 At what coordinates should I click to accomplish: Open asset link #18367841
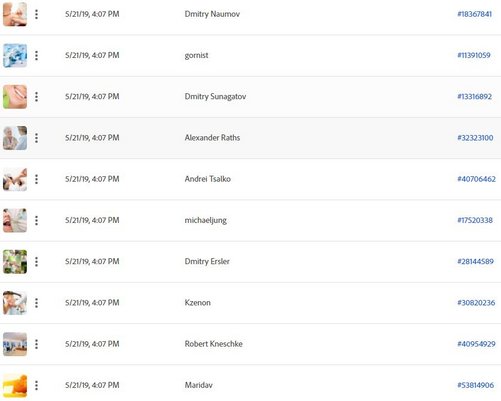coord(474,14)
